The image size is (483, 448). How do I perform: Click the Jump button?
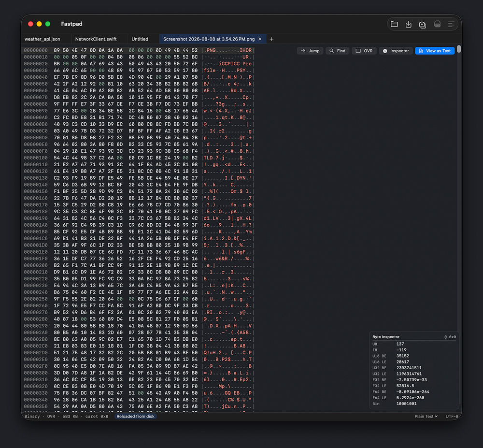pyautogui.click(x=310, y=51)
